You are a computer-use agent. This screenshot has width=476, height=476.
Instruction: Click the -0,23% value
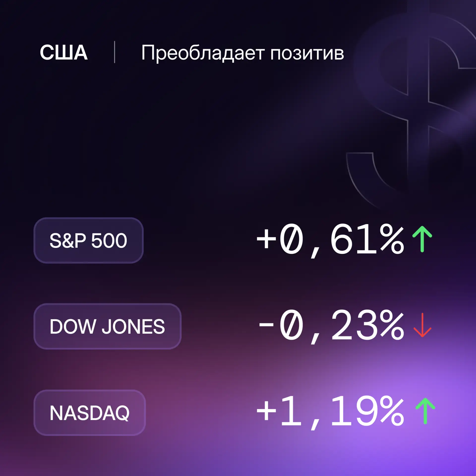click(x=331, y=326)
